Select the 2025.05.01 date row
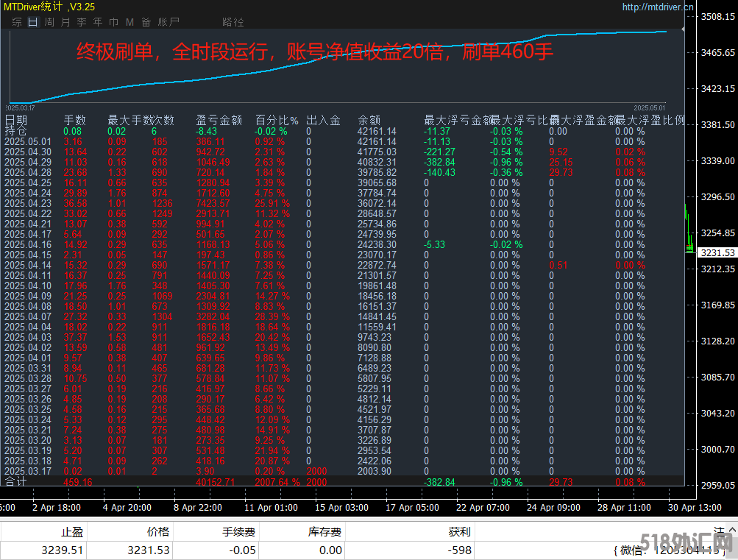The height and width of the screenshot is (560, 738). coord(28,141)
